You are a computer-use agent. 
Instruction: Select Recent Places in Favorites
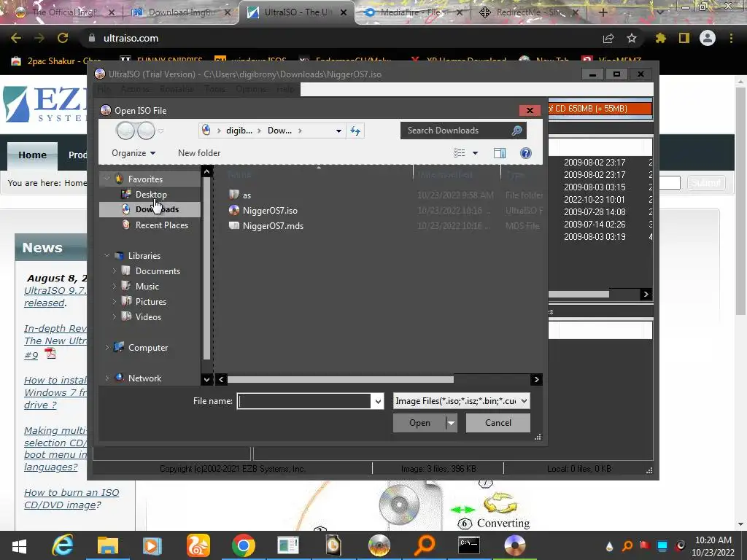coord(161,225)
